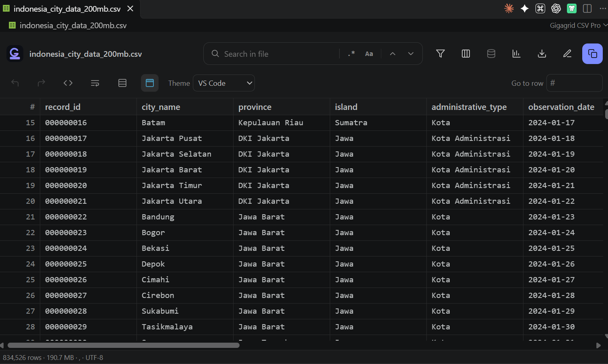Screen dimensions: 608x364
Task: Open the chart statistics icon
Action: pos(516,54)
